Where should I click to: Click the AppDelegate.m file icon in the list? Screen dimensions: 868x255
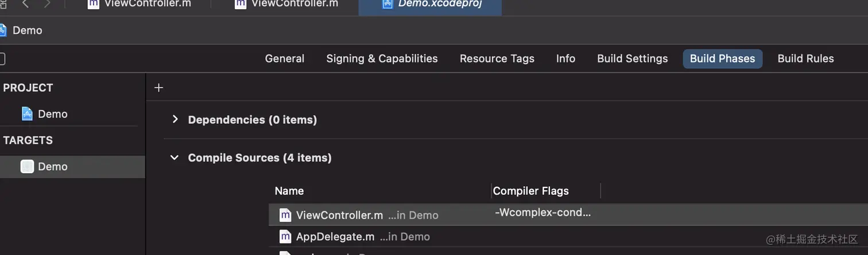coord(285,237)
